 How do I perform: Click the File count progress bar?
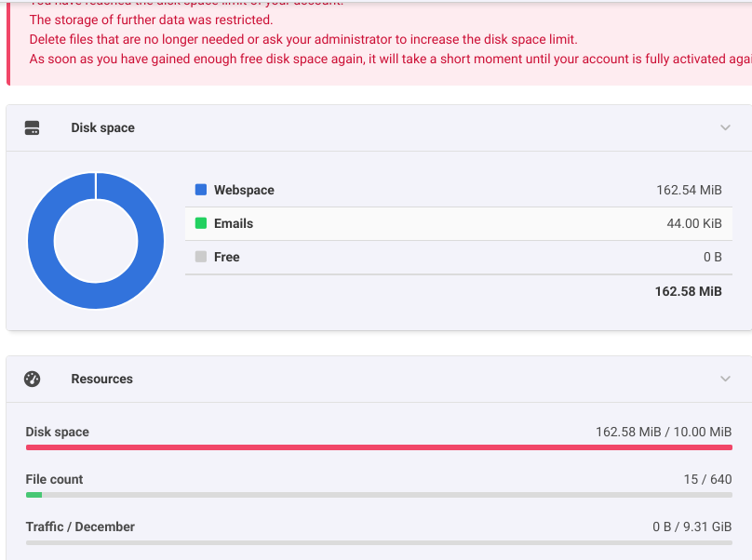click(x=378, y=495)
